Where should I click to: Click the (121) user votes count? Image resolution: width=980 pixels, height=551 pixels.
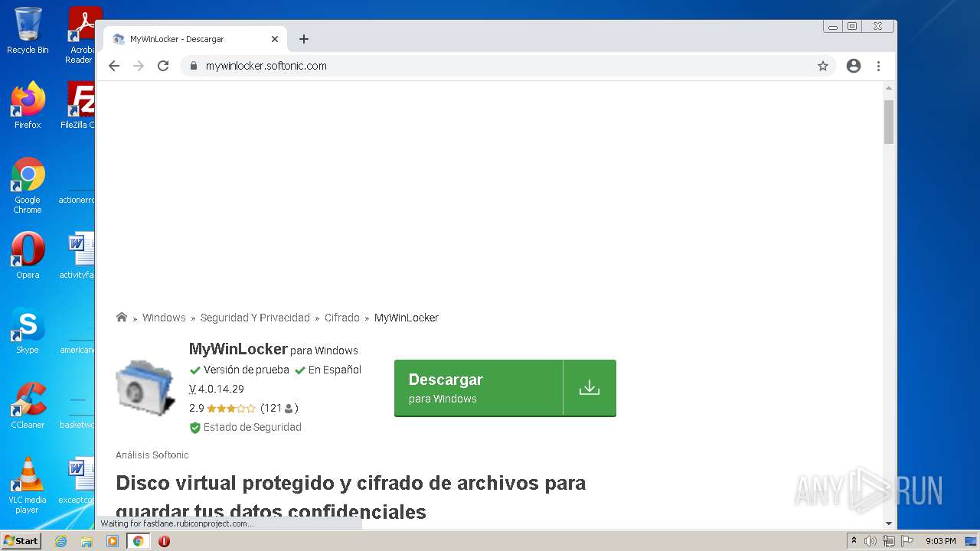click(279, 409)
